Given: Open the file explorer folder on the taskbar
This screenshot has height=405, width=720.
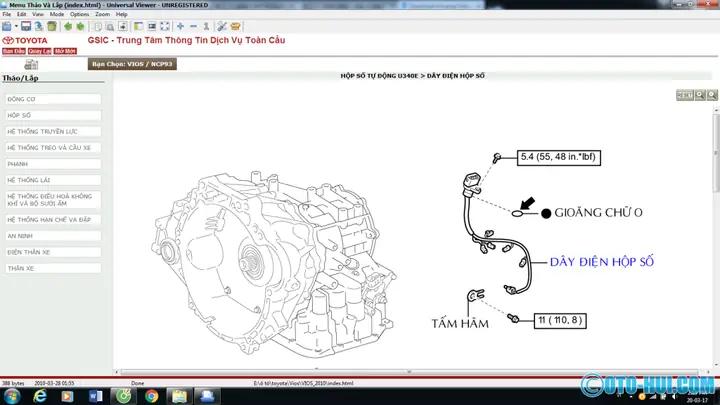Looking at the screenshot, I should click(x=179, y=396).
